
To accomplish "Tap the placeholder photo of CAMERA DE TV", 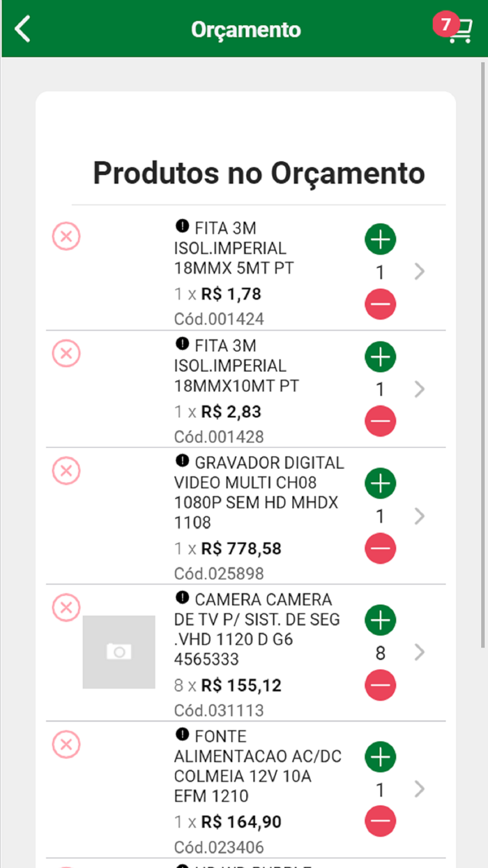I will [119, 652].
